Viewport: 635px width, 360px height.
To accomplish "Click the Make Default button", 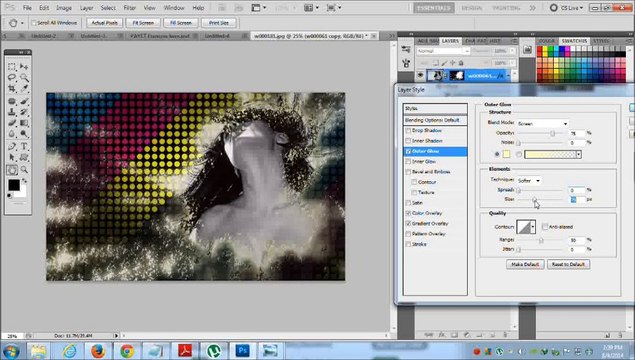I will tap(525, 264).
